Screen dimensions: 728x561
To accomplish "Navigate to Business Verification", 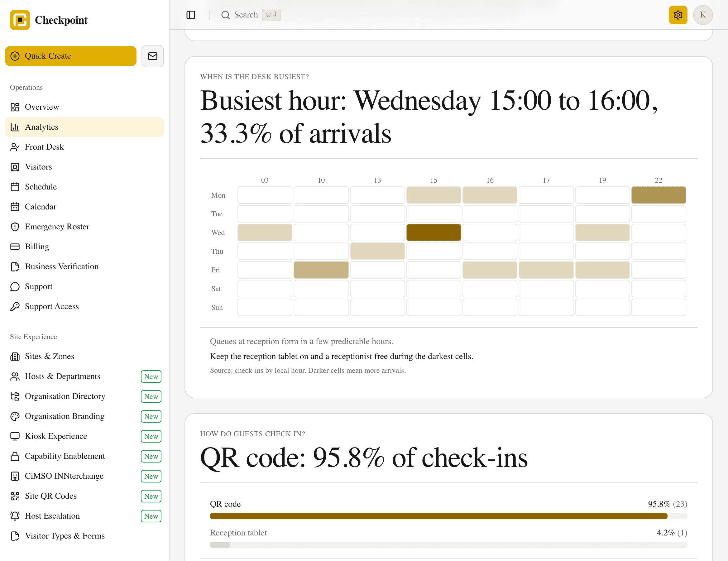I will pos(84,267).
